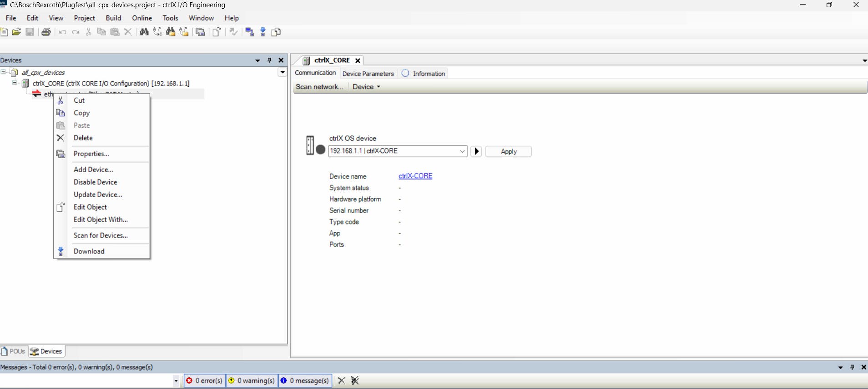Viewport: 868px width, 389px height.
Task: Click the connect play arrow button
Action: tap(476, 151)
